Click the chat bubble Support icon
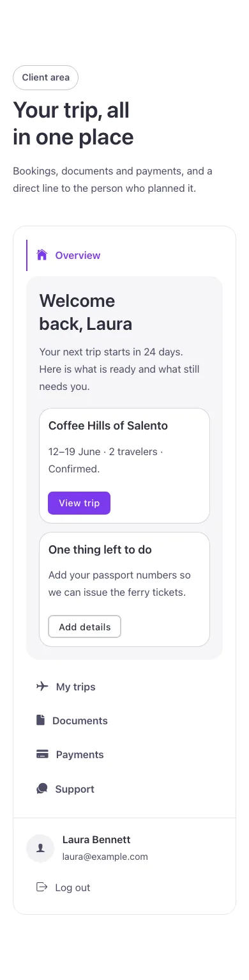This screenshot has height=980, width=249. point(42,789)
